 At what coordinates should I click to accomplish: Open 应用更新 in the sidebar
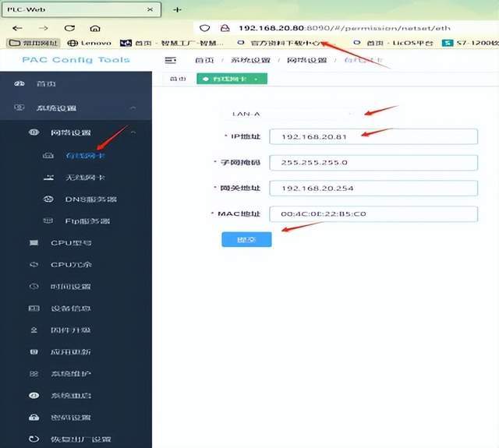click(71, 351)
